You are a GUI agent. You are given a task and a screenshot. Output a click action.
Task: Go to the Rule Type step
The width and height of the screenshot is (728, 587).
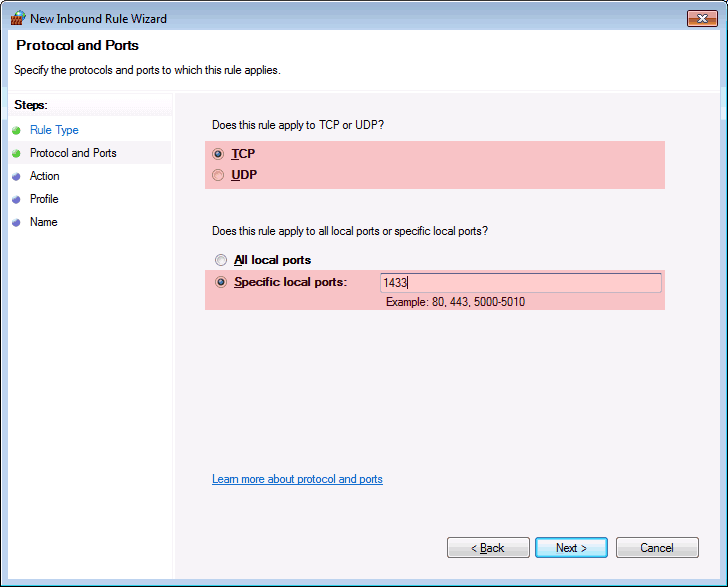click(54, 130)
